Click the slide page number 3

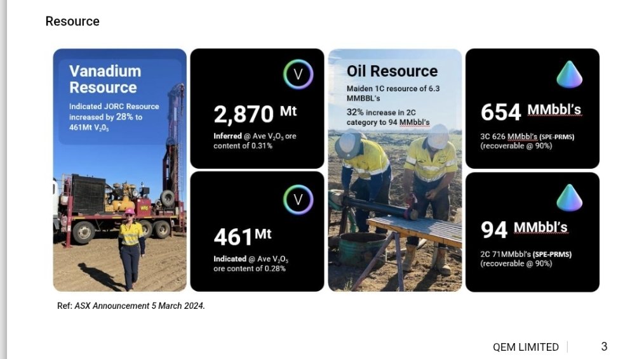click(604, 347)
